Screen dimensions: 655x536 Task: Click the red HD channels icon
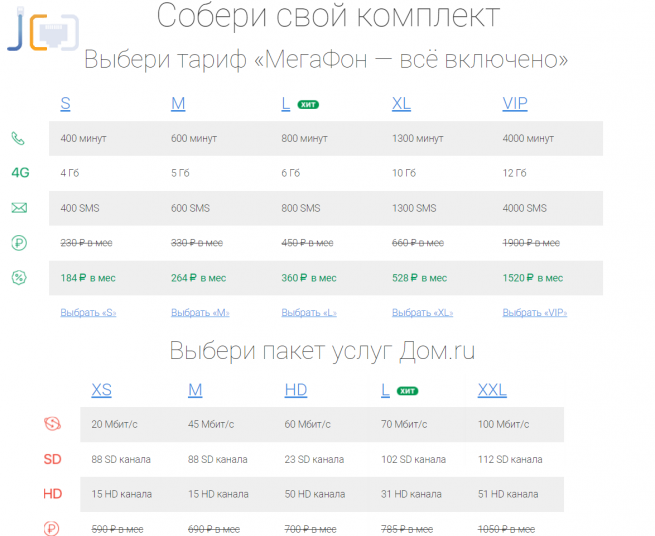coord(52,494)
